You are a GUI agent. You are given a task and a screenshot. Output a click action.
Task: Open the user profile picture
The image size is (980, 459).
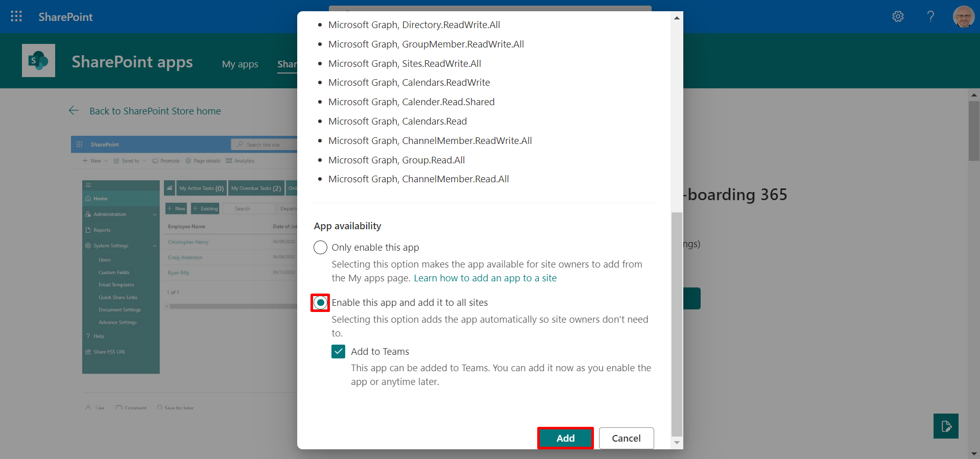pyautogui.click(x=963, y=16)
